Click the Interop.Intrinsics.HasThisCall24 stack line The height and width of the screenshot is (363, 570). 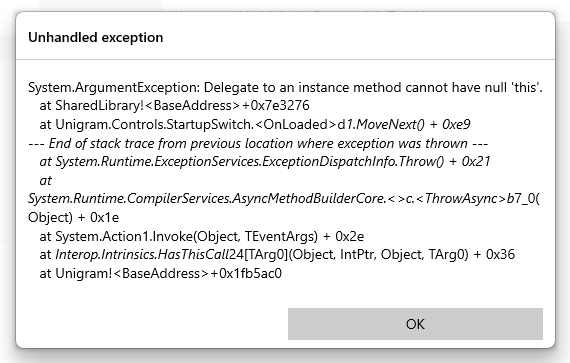point(277,254)
